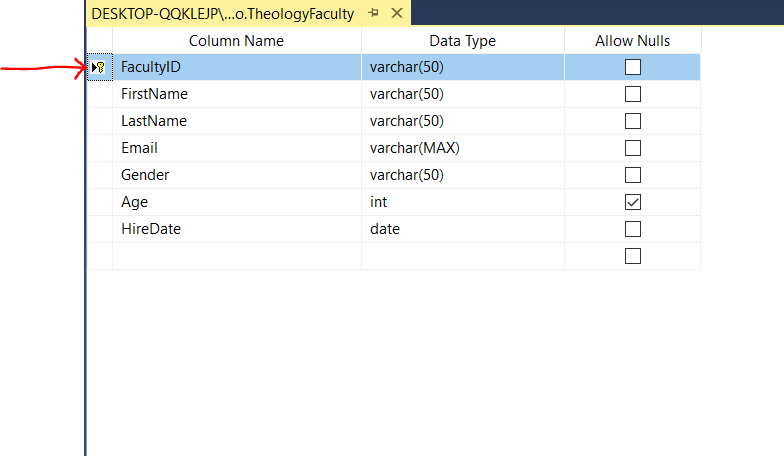Click the Column Name header
The height and width of the screenshot is (456, 784).
tap(236, 40)
